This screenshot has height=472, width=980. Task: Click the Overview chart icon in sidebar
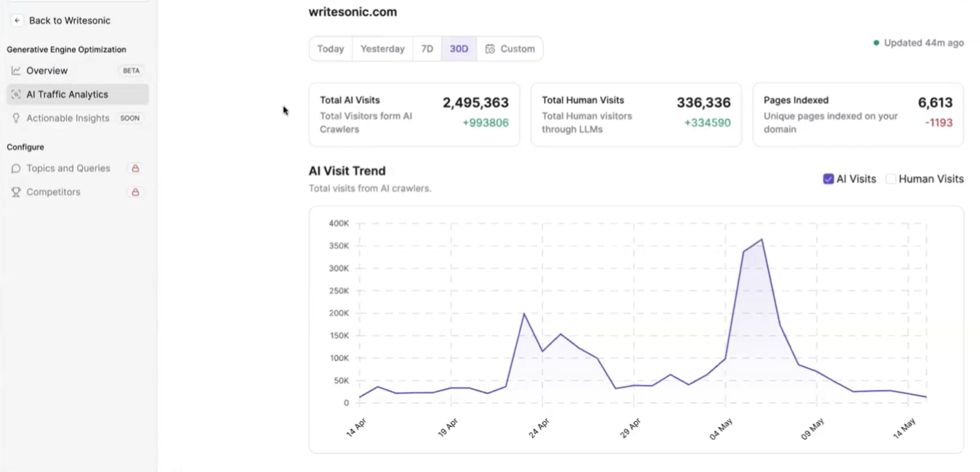pyautogui.click(x=16, y=71)
